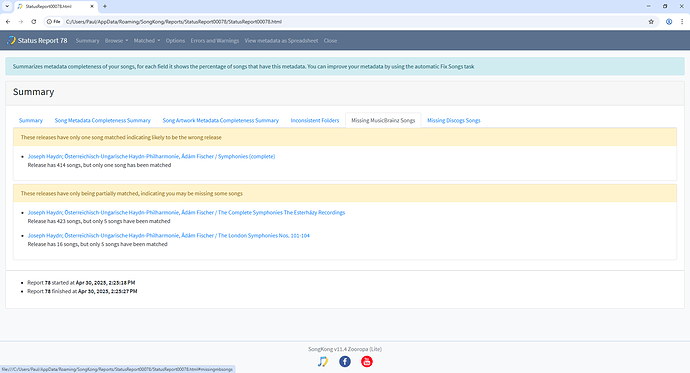The width and height of the screenshot is (690, 373).
Task: Switch to Inconsistent Folders tab
Action: [x=315, y=120]
